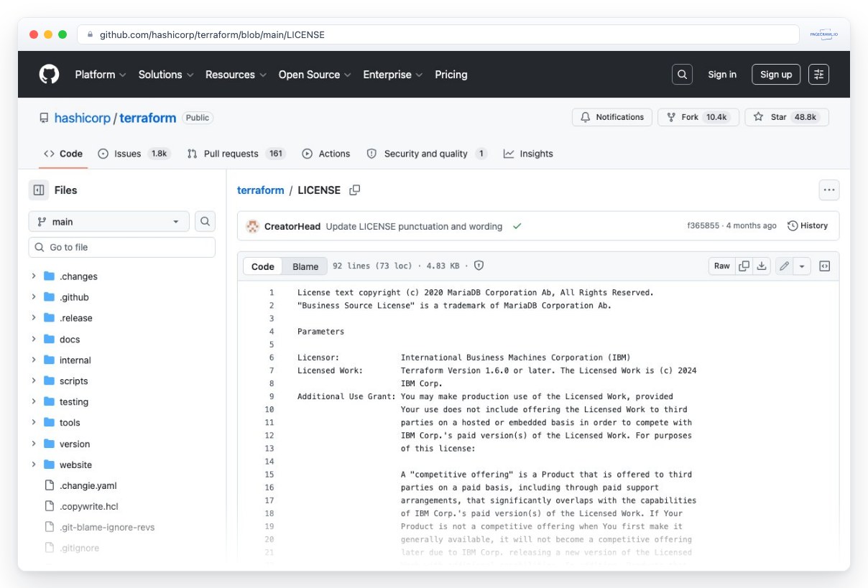Click the .git-blame-ignore-revs file icon
868x588 pixels.
(x=50, y=527)
